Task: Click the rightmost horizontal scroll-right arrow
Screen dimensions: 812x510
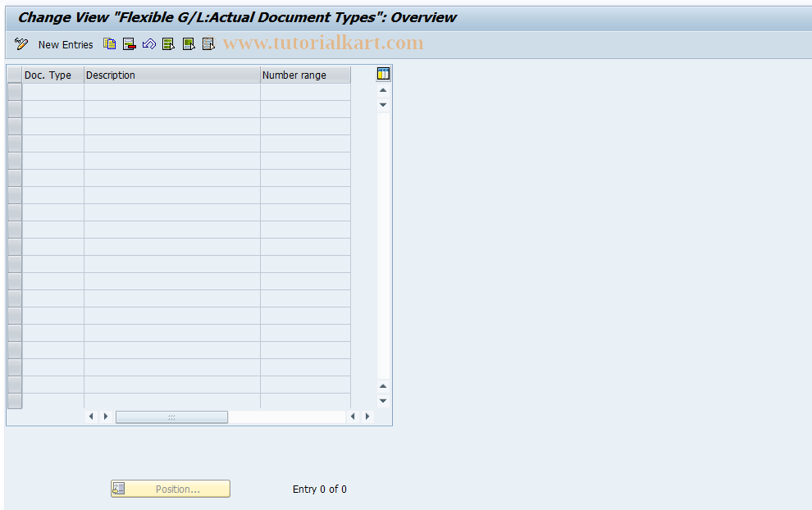Action: pyautogui.click(x=367, y=417)
